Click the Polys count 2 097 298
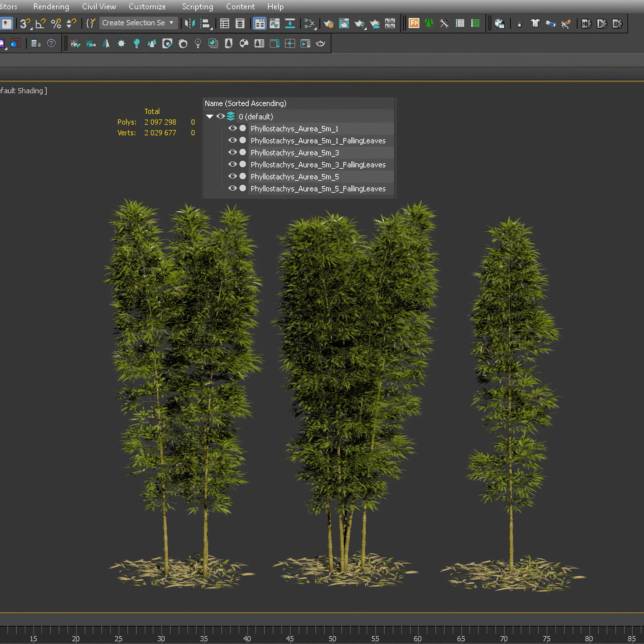Viewport: 644px width, 644px height. (160, 122)
